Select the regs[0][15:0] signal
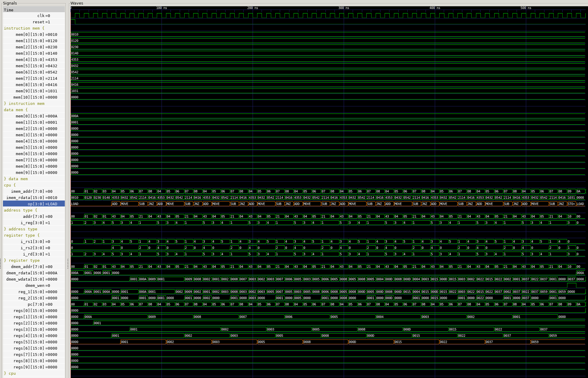 (x=34, y=310)
